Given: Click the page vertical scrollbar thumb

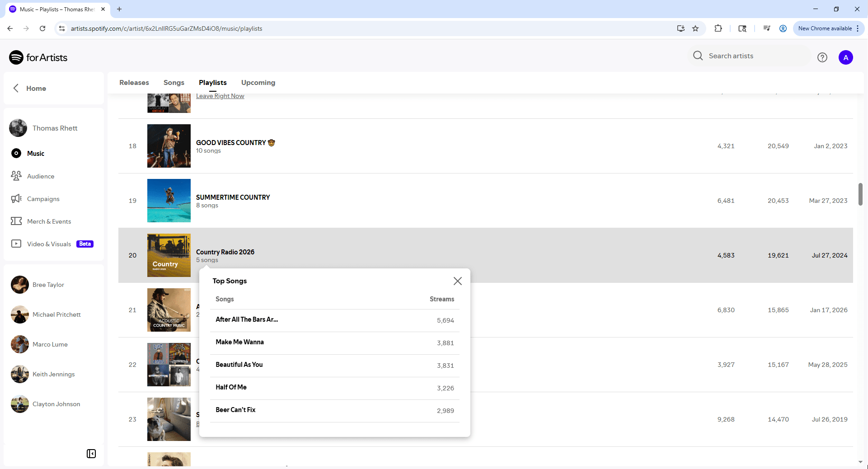Looking at the screenshot, I should click(x=860, y=194).
